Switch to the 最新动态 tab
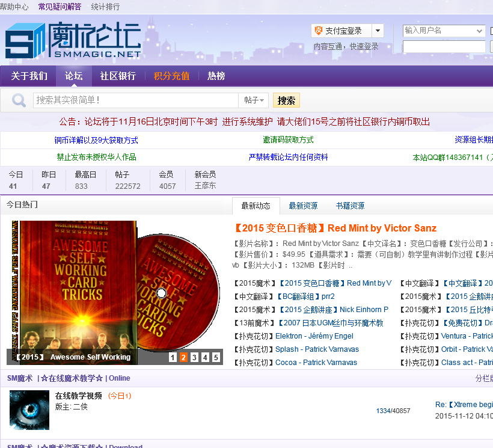Image resolution: width=493 pixels, height=448 pixels. pos(256,206)
